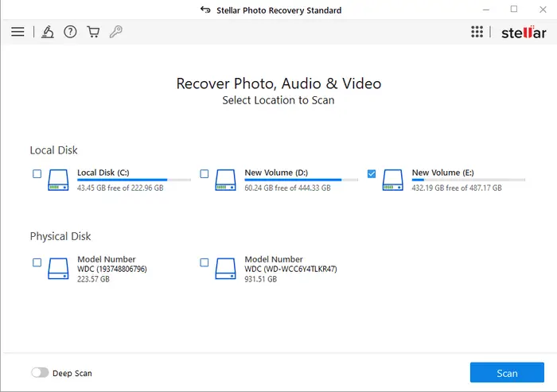Click "Recover Photo, Audio & Video" heading
This screenshot has width=557, height=392.
[278, 83]
